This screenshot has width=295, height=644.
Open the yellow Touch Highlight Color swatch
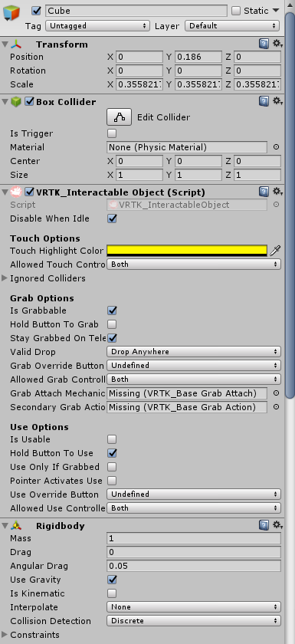[187, 251]
